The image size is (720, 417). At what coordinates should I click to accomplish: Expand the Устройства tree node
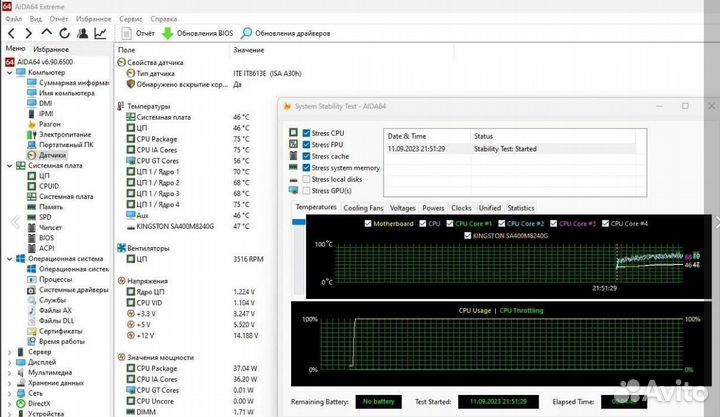pos(9,414)
